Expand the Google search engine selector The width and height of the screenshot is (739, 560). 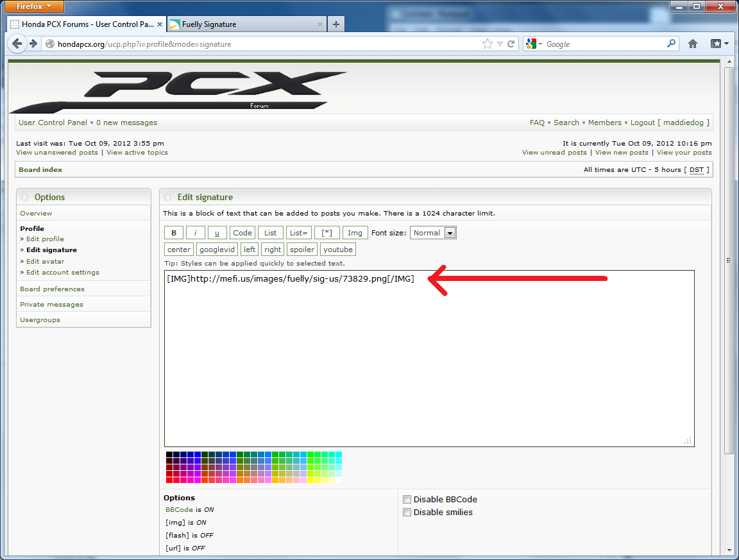click(534, 44)
